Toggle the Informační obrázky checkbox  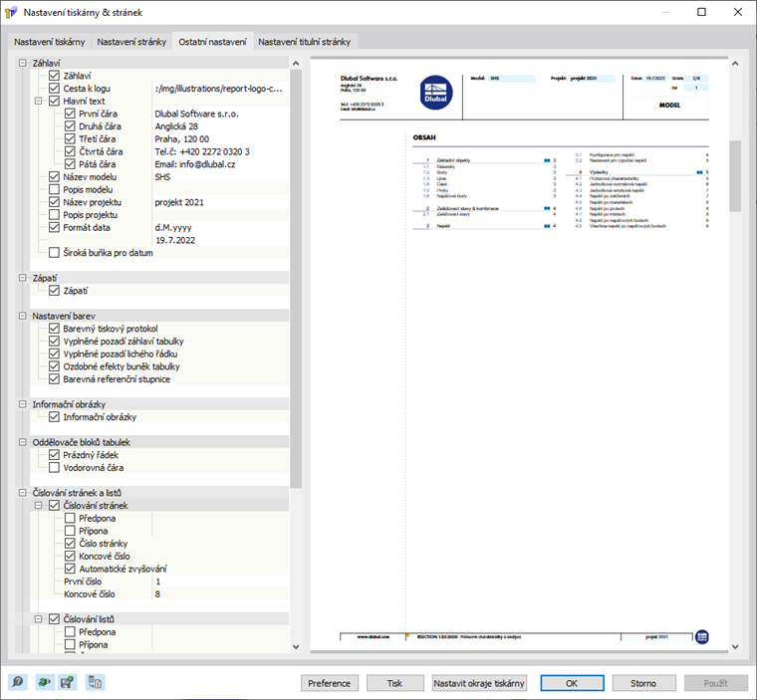pos(54,416)
